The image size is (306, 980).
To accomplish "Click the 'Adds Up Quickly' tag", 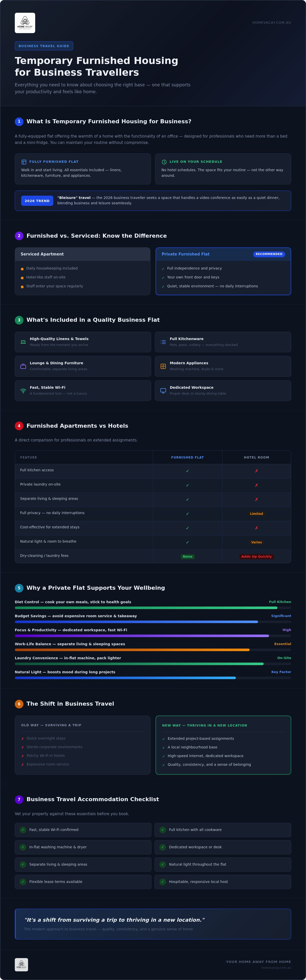I will click(257, 557).
